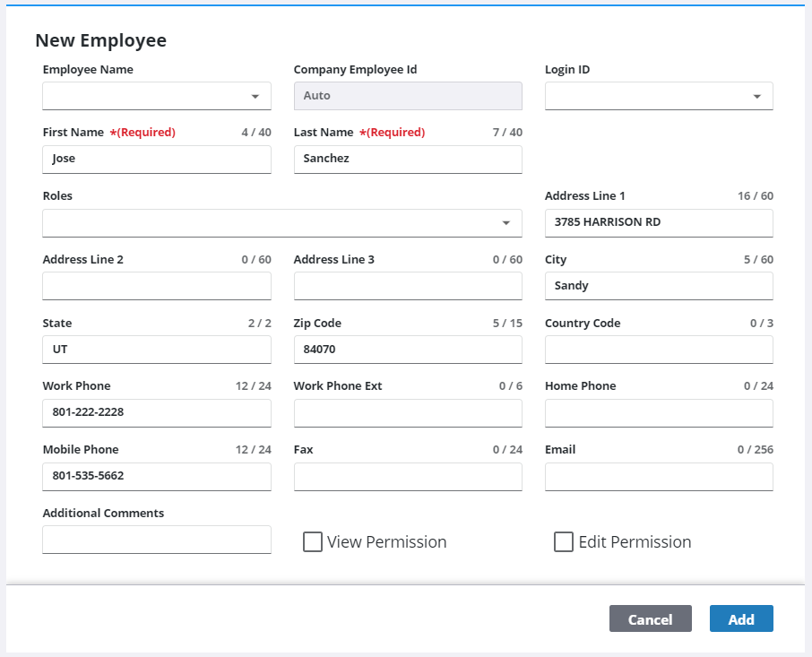
Task: Select the Last Name field with Sanchez
Action: [x=407, y=160]
